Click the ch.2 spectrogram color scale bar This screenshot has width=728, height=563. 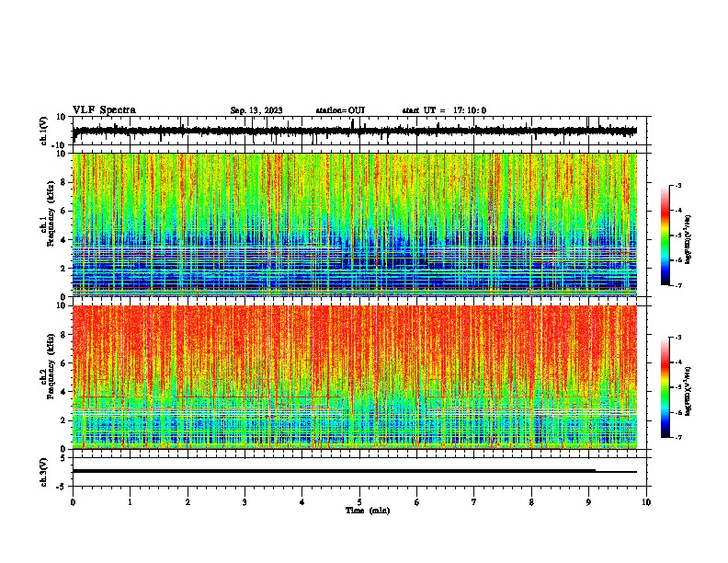click(665, 387)
